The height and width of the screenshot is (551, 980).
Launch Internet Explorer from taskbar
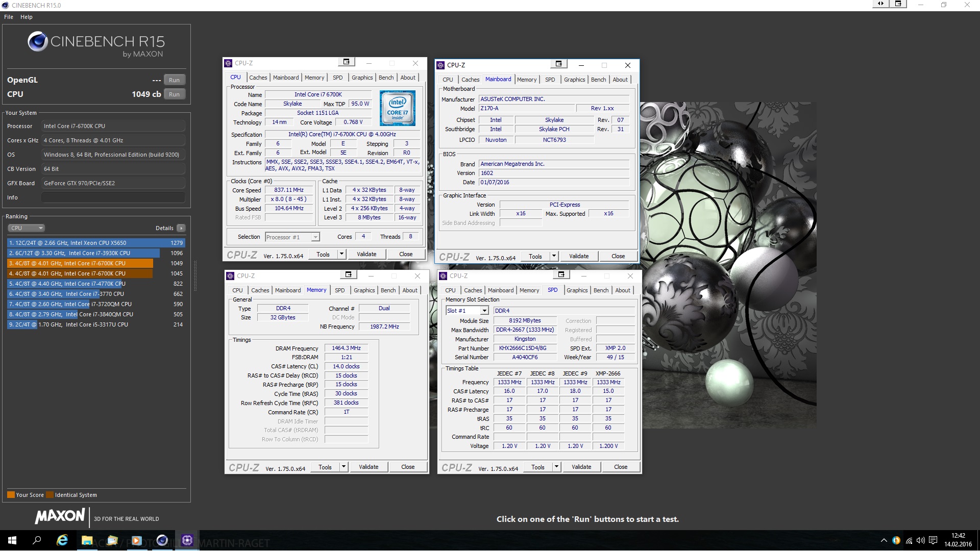pyautogui.click(x=62, y=540)
